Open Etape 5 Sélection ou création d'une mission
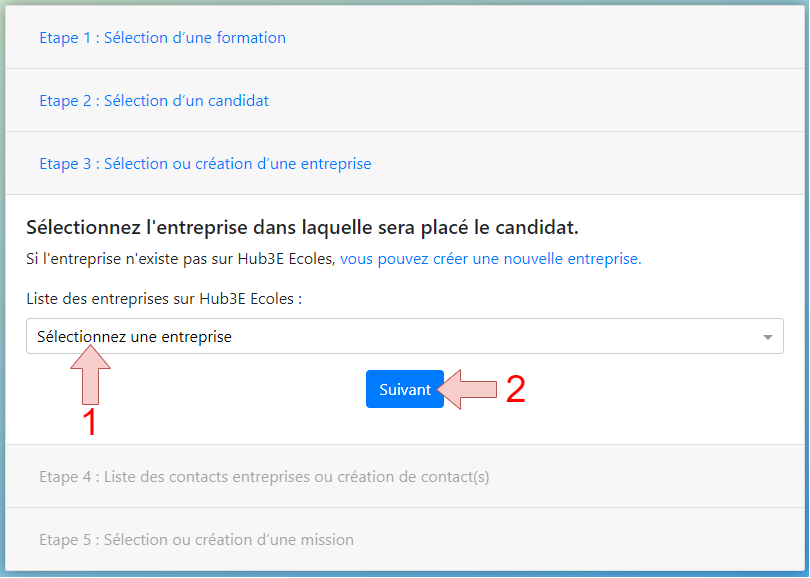810x578 pixels. [196, 540]
